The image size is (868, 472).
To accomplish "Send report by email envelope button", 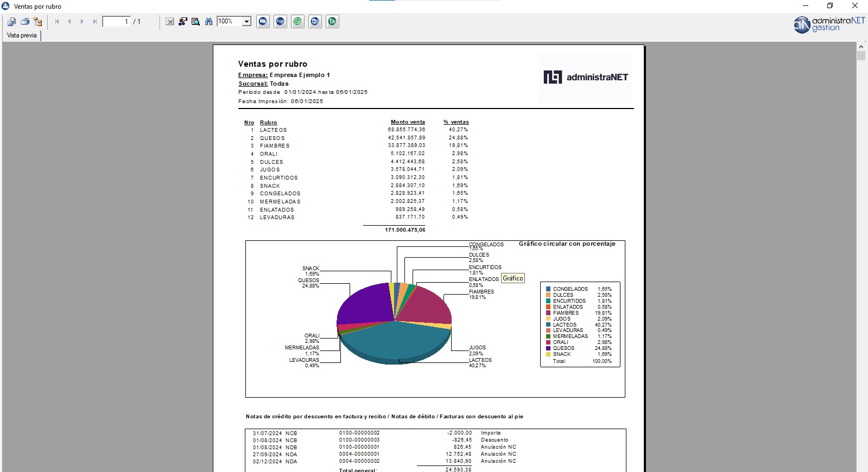I will click(x=263, y=22).
